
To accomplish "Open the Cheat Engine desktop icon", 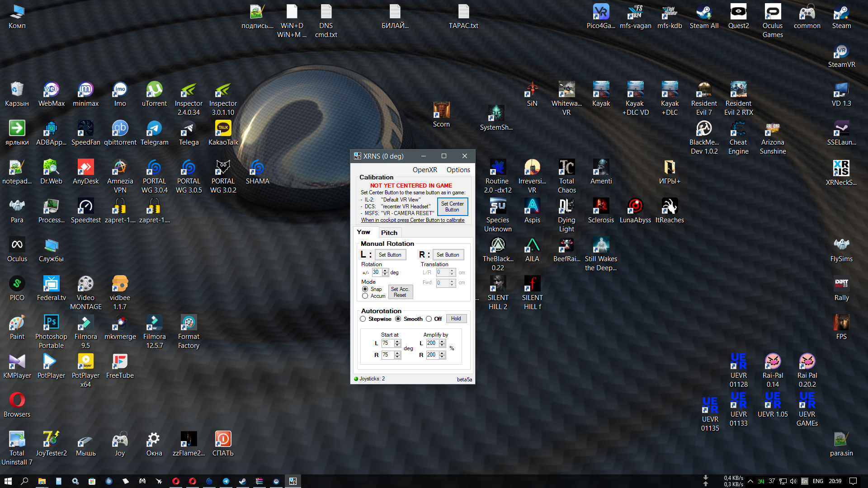I will 738,138.
